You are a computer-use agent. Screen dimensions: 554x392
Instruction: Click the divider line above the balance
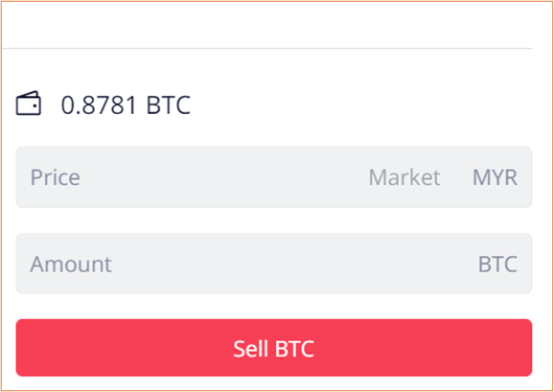click(x=267, y=48)
